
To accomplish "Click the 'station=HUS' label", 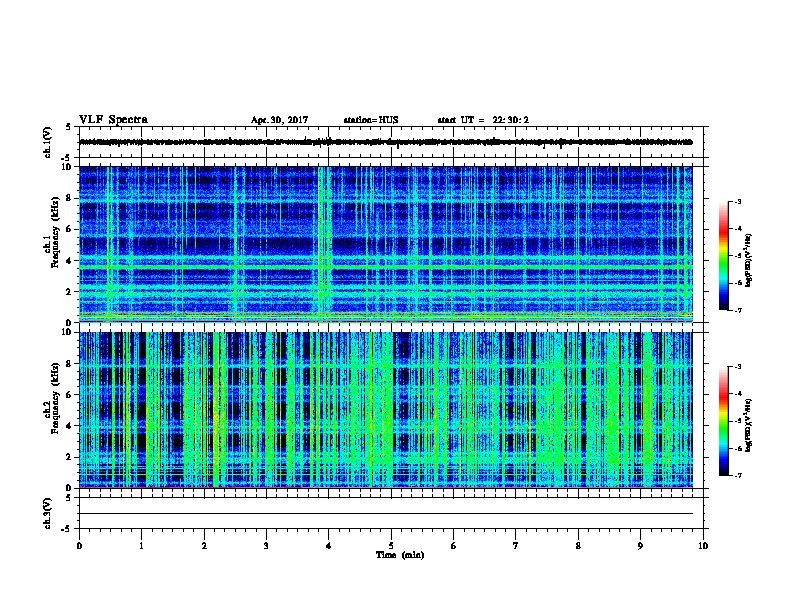I will point(371,120).
